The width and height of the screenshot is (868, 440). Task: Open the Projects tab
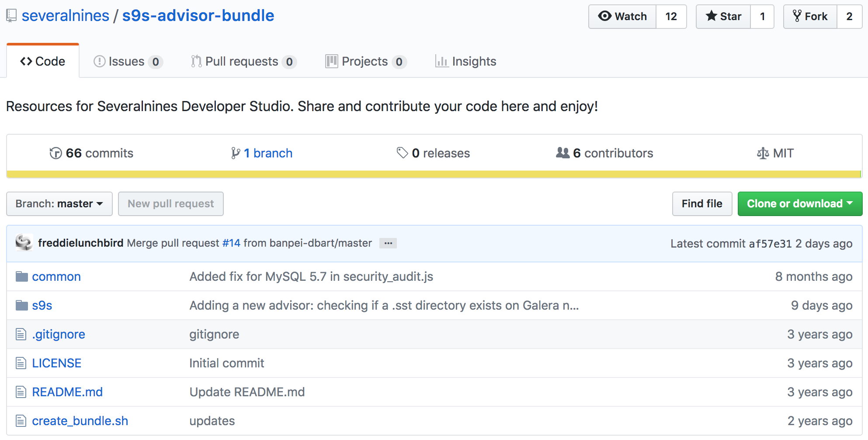(366, 62)
